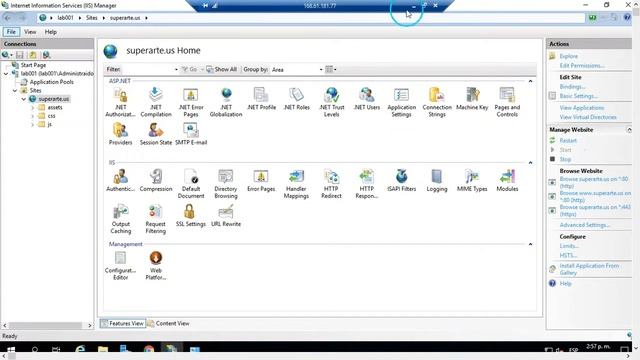
Task: Open URL Rewrite feature
Action: coord(226,216)
